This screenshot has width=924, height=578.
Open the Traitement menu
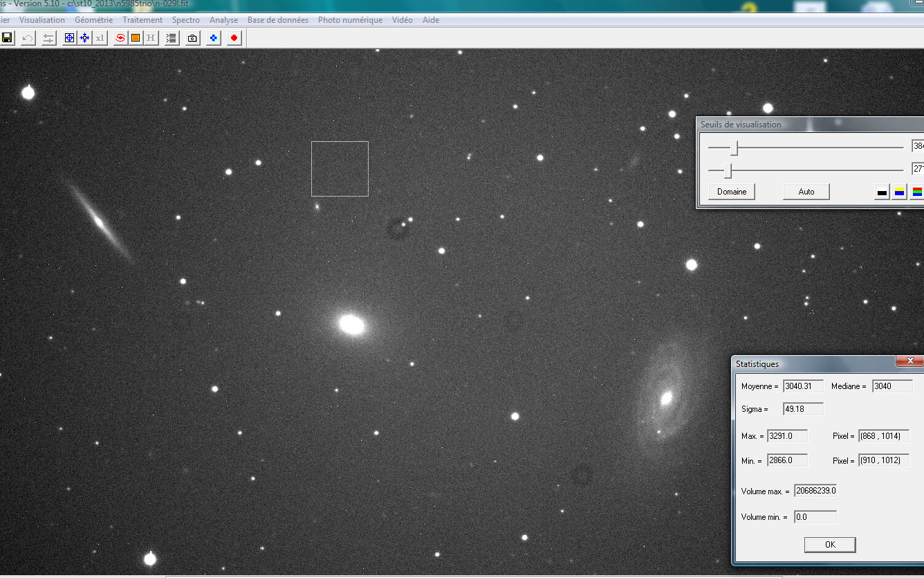pyautogui.click(x=142, y=20)
